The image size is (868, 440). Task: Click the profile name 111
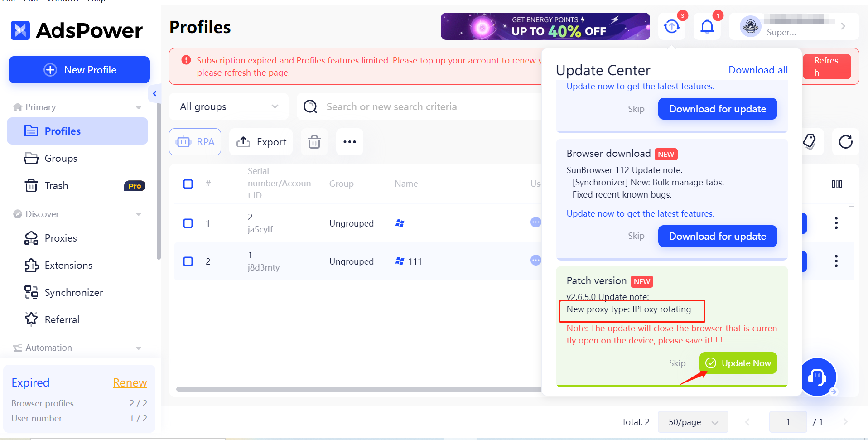(x=415, y=261)
